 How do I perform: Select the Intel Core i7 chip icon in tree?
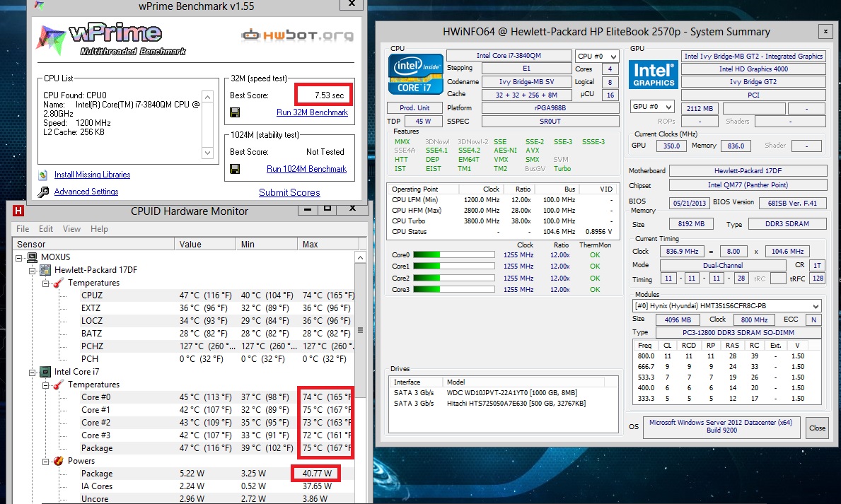point(45,372)
